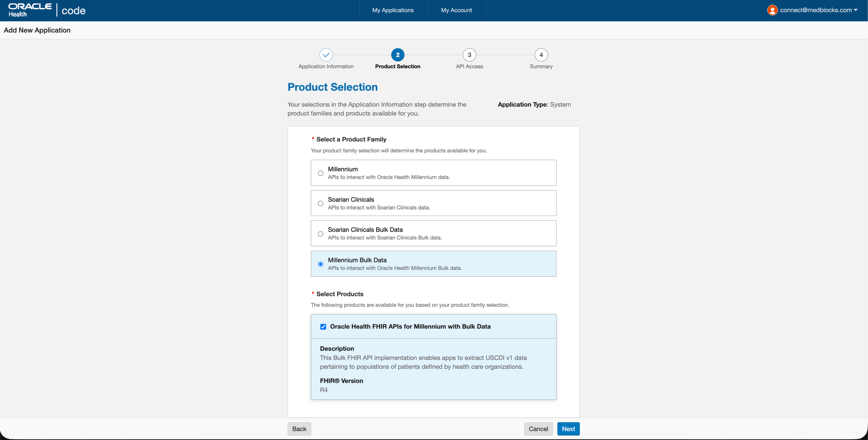
Task: Click the 'Application Type: System' text
Action: (534, 105)
